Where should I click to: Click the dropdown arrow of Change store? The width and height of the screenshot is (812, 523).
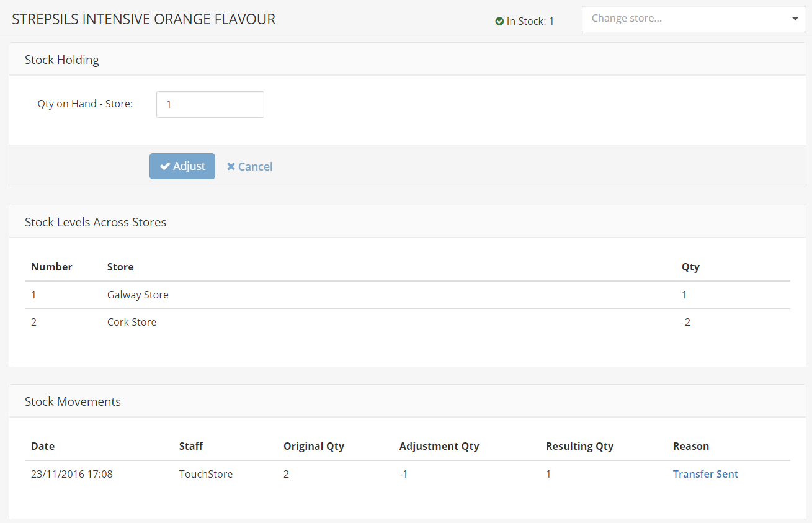tap(795, 19)
